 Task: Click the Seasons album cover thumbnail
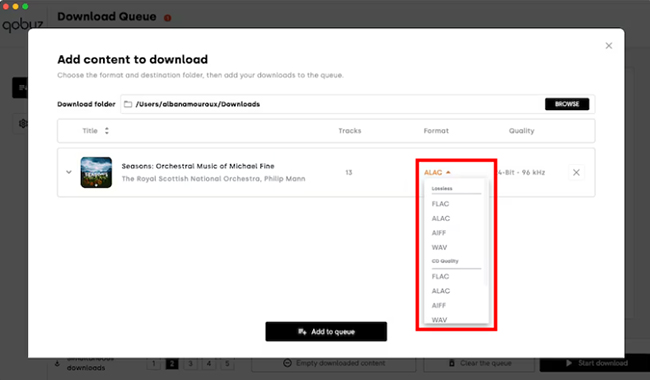point(96,172)
